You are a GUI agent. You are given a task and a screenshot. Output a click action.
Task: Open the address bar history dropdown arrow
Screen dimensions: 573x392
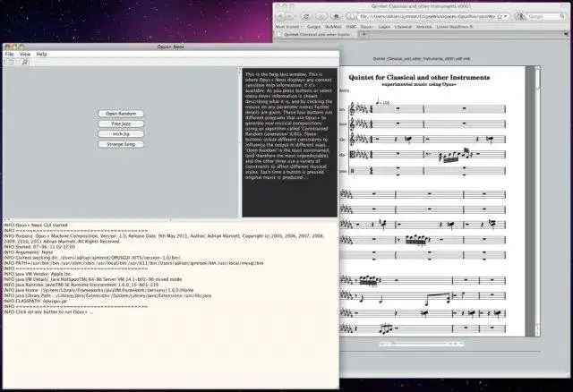click(505, 16)
